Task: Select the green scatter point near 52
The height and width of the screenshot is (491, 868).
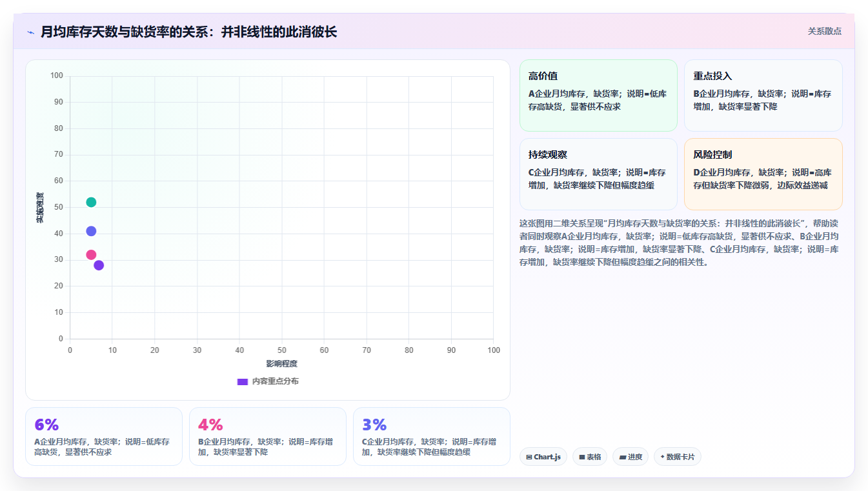Action: [x=91, y=202]
